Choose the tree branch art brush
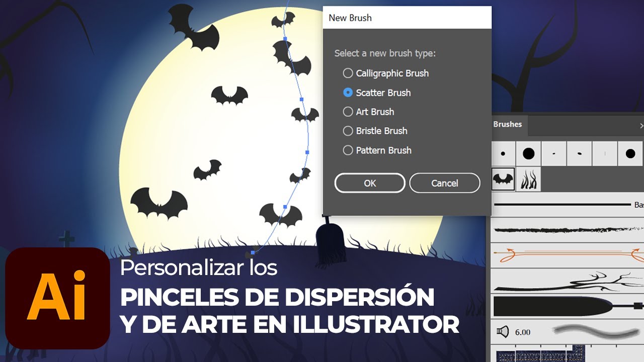Image resolution: width=644 pixels, height=362 pixels. pyautogui.click(x=567, y=282)
